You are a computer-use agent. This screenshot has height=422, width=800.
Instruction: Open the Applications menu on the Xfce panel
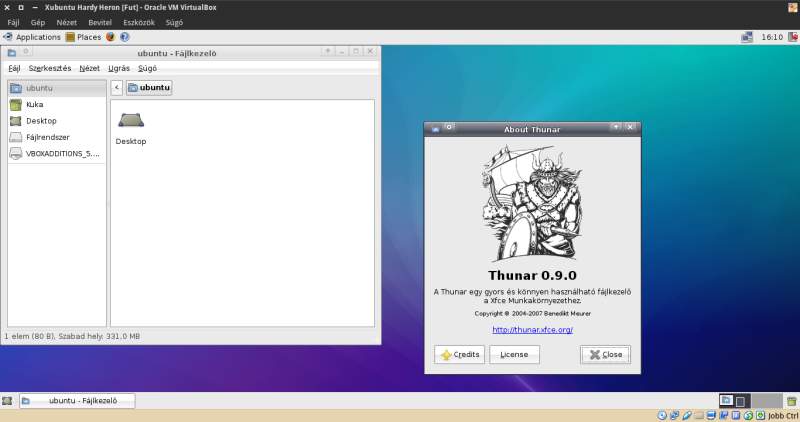pyautogui.click(x=32, y=37)
